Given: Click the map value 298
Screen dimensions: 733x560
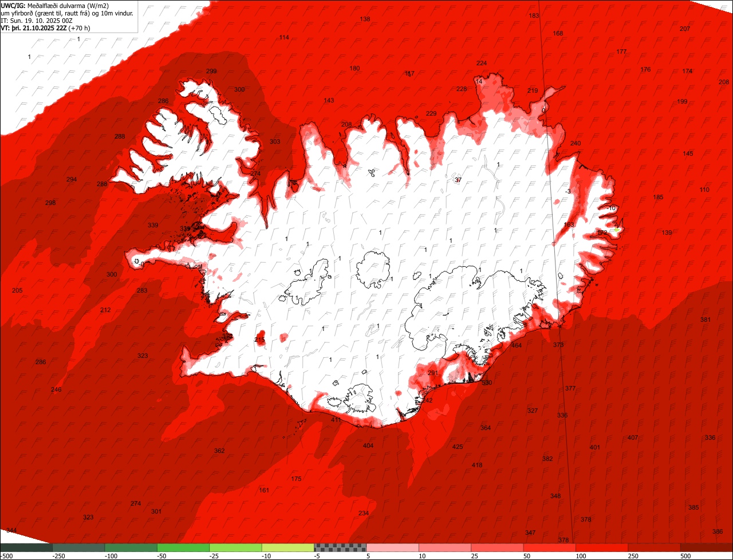Looking at the screenshot, I should [50, 203].
